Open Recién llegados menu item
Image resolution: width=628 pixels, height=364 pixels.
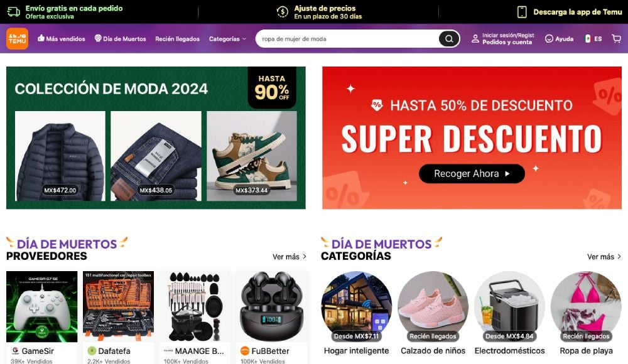click(x=178, y=39)
